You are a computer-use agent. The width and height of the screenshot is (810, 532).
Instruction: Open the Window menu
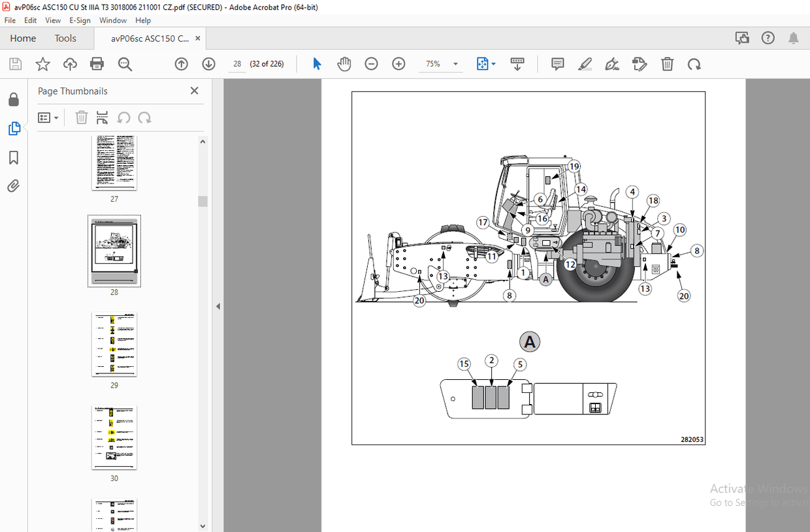112,20
